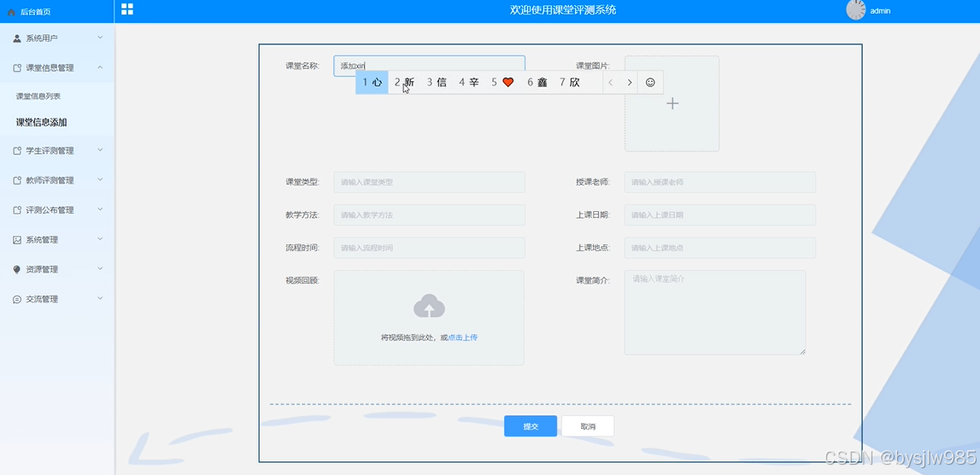Click the icon beside 教师评测管理
The width and height of the screenshot is (980, 475).
(x=17, y=180)
